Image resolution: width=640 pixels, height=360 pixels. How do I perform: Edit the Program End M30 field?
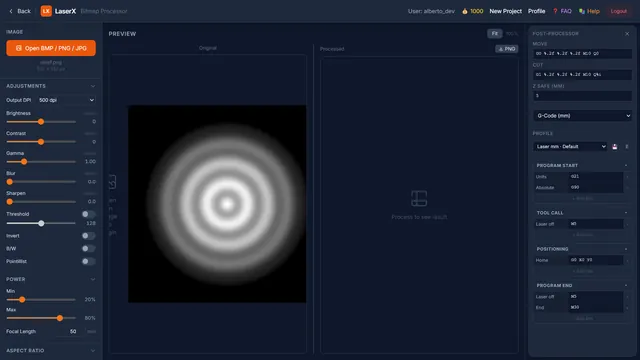click(x=596, y=307)
